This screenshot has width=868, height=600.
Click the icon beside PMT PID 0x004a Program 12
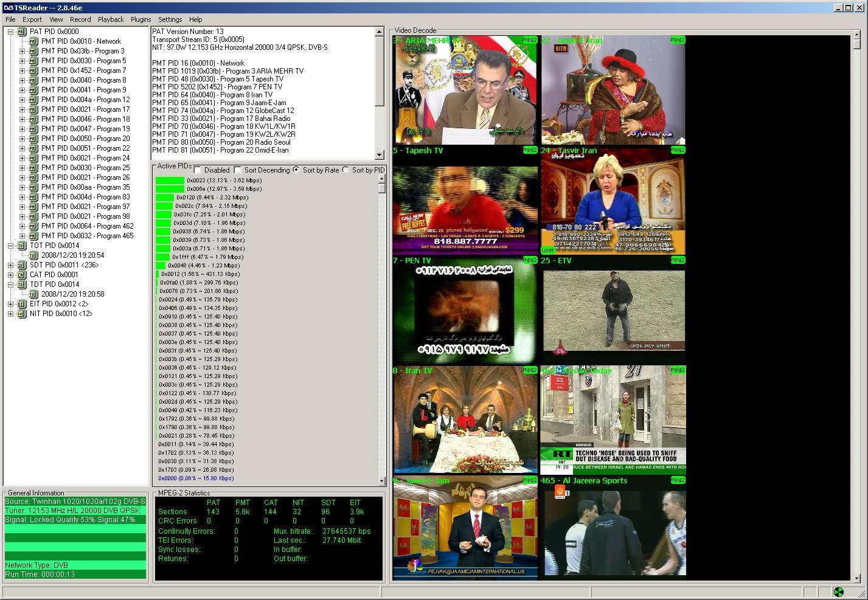click(33, 100)
